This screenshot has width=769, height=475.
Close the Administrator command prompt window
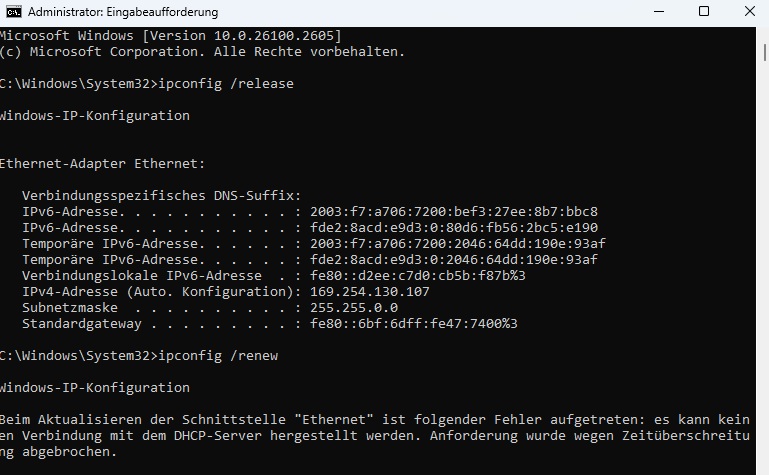point(750,12)
